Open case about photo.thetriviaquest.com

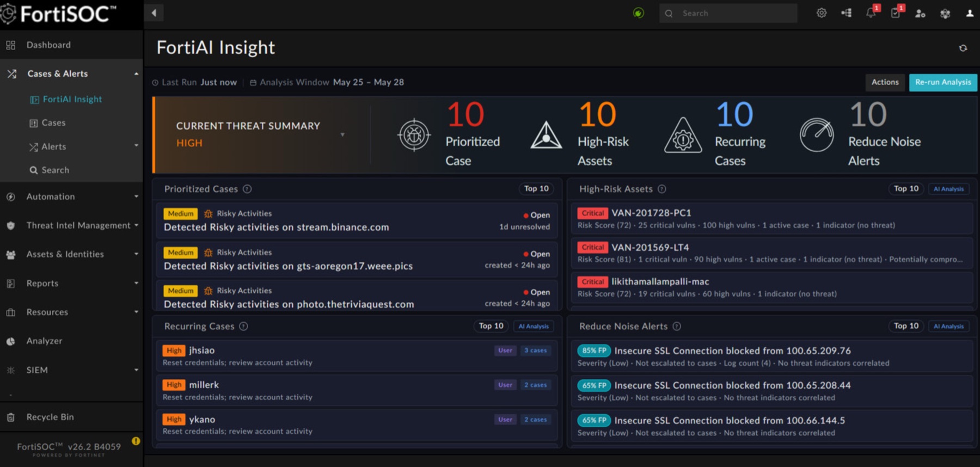pyautogui.click(x=357, y=296)
